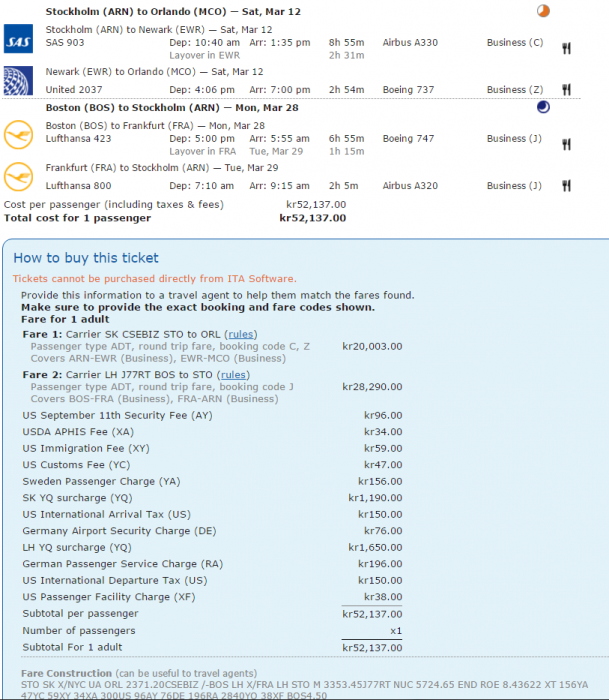Click the 'How to buy this ticket' heading
This screenshot has width=609, height=700.
coord(84,257)
